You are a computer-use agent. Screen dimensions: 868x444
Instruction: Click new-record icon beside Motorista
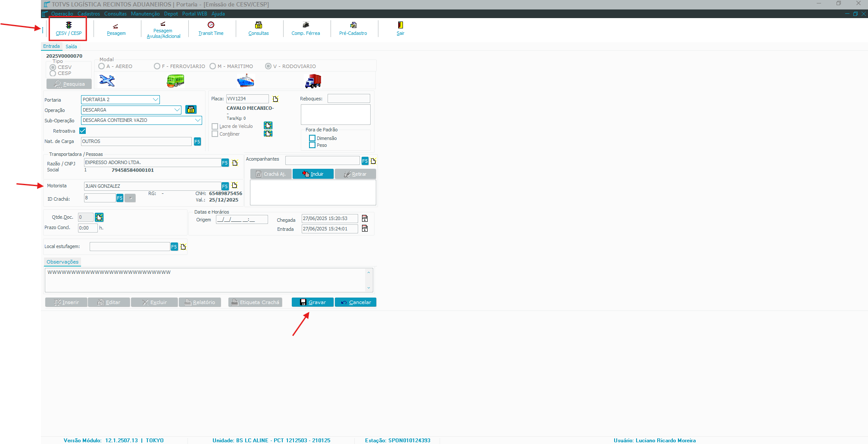[235, 186]
